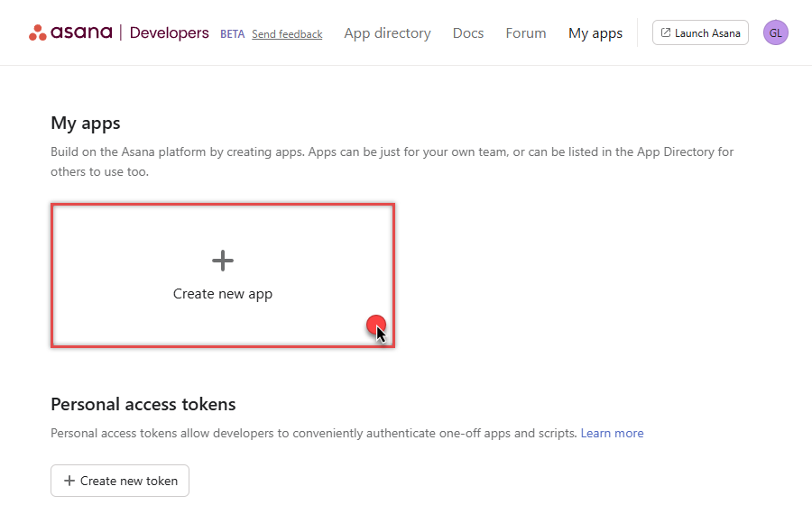Click the Create new token button
This screenshot has height=523, width=812.
tap(120, 481)
